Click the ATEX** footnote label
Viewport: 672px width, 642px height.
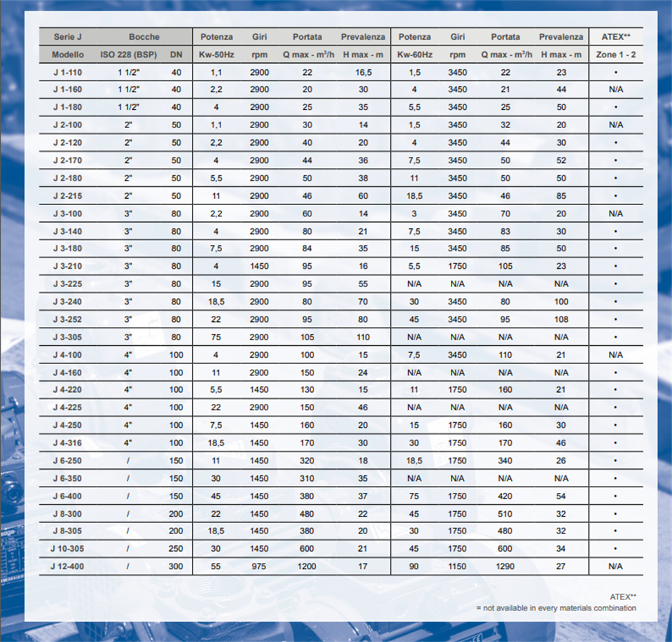[x=623, y=597]
